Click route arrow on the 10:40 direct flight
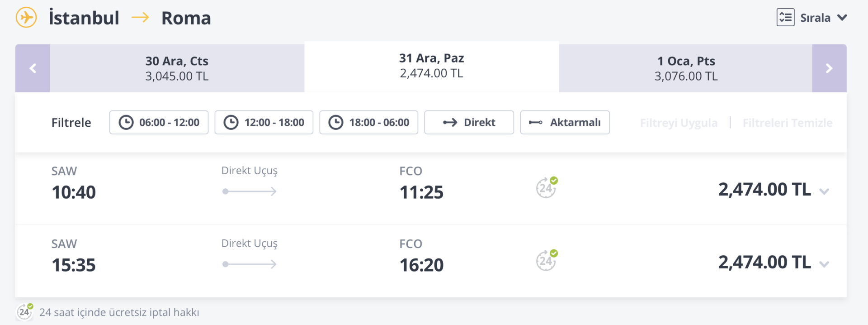868x325 pixels. coord(250,191)
